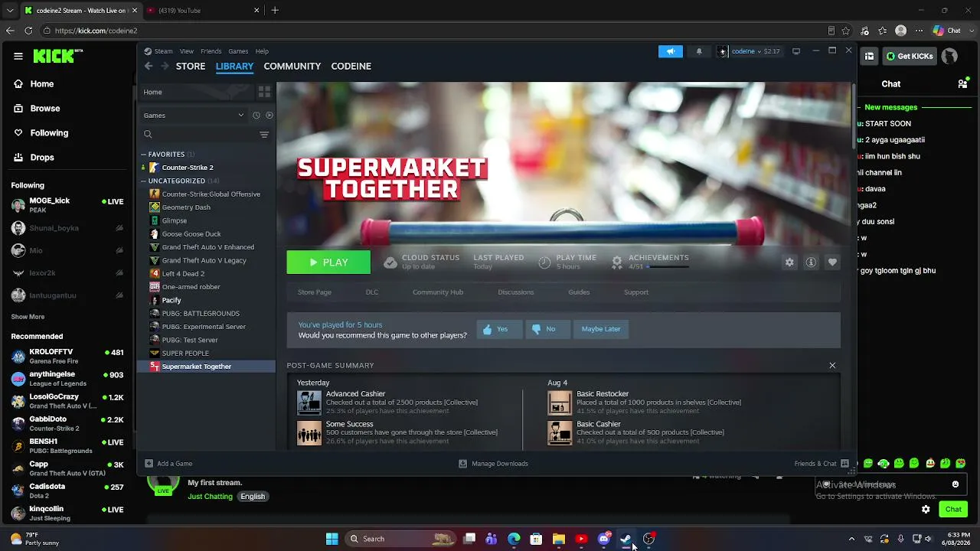Click the ready-to-play filter icon
Image resolution: width=980 pixels, height=551 pixels.
[269, 116]
